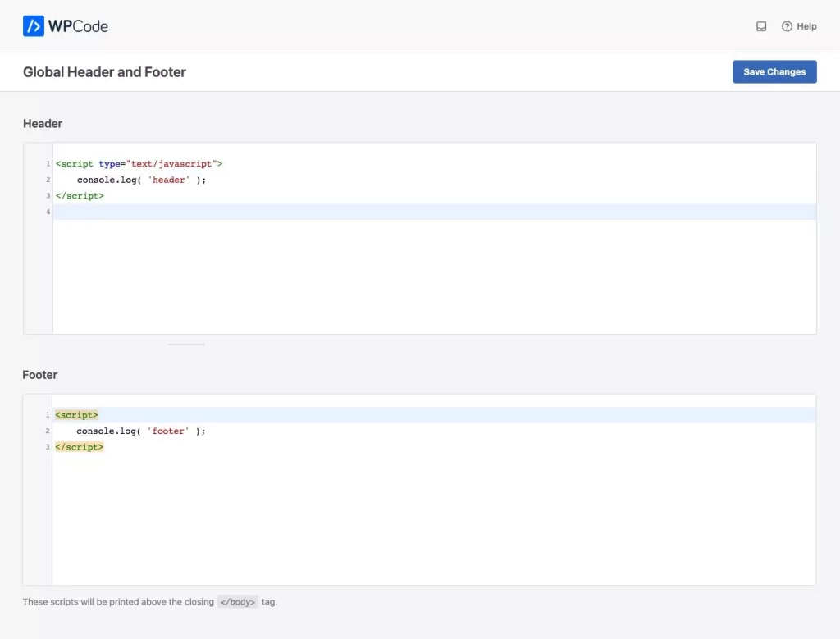Click the Footer section heading
Screen dimensions: 840x639
point(40,375)
